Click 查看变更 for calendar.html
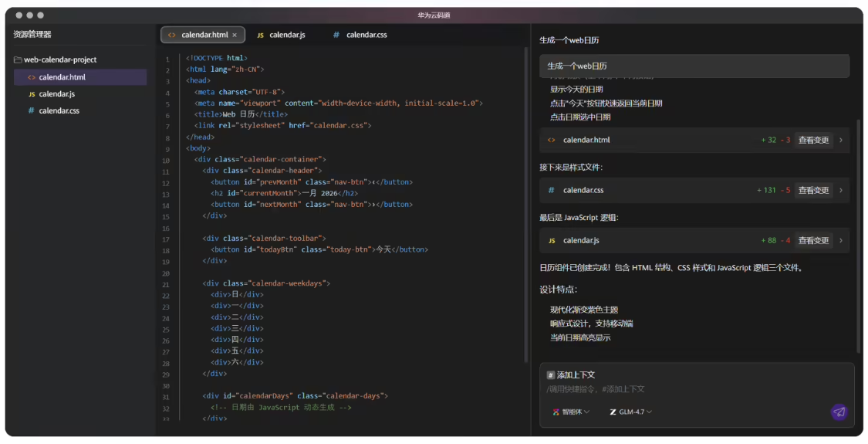 (813, 141)
